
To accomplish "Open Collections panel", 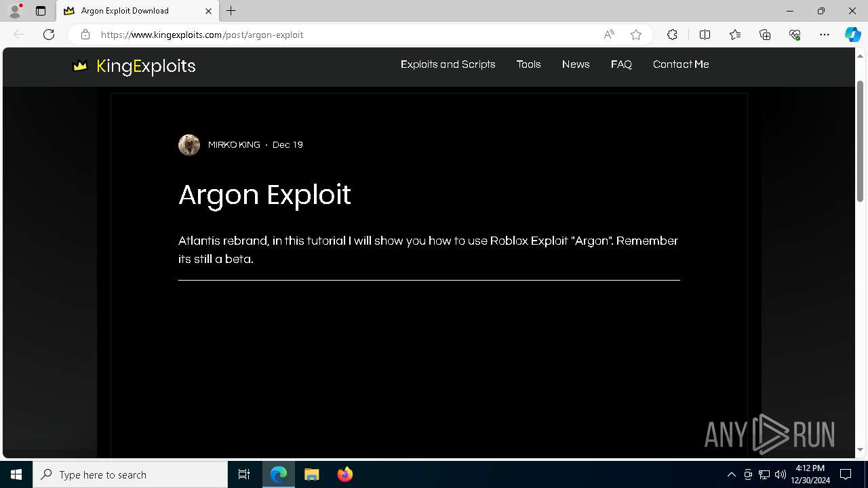I will [765, 35].
